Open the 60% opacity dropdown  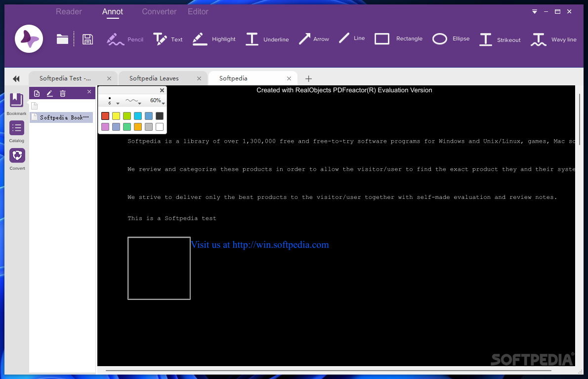point(157,100)
